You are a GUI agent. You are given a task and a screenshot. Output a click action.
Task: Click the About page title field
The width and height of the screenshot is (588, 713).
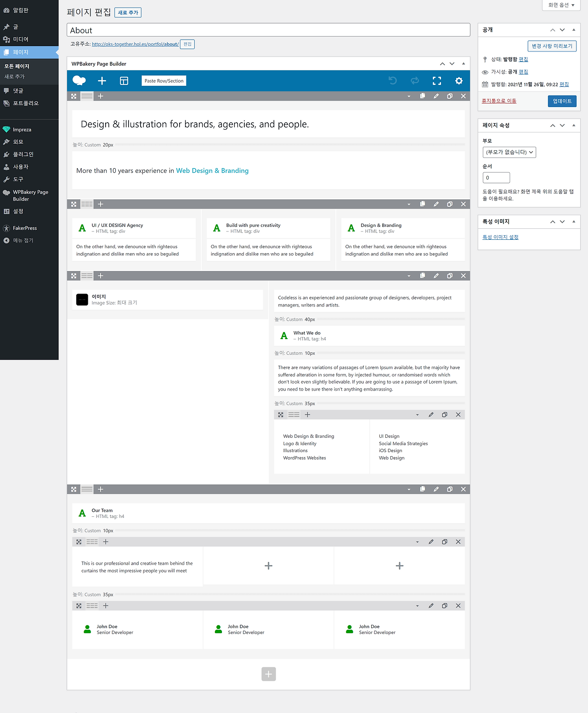[268, 30]
